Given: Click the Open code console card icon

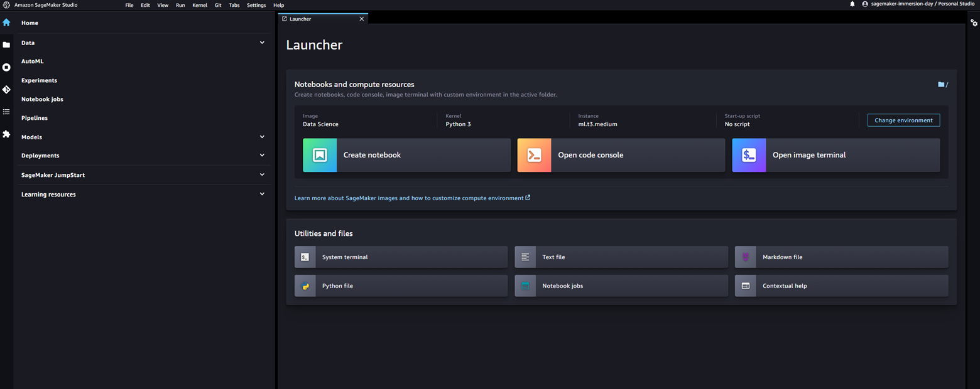Looking at the screenshot, I should 534,155.
